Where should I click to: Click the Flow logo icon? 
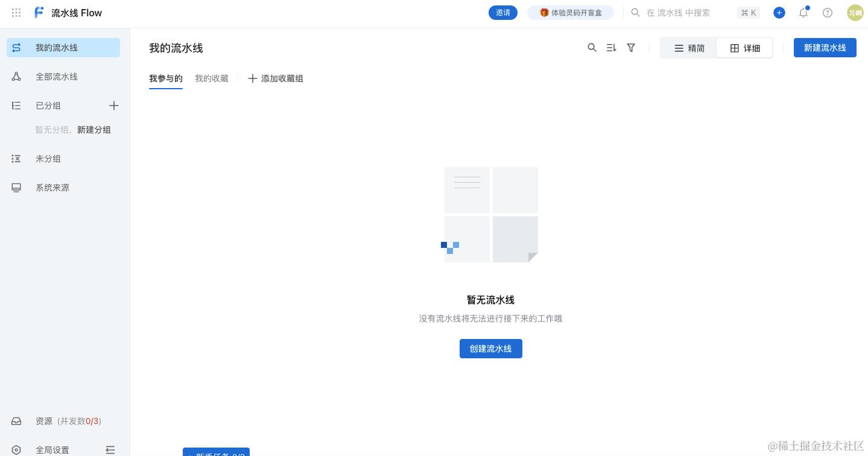tap(39, 13)
